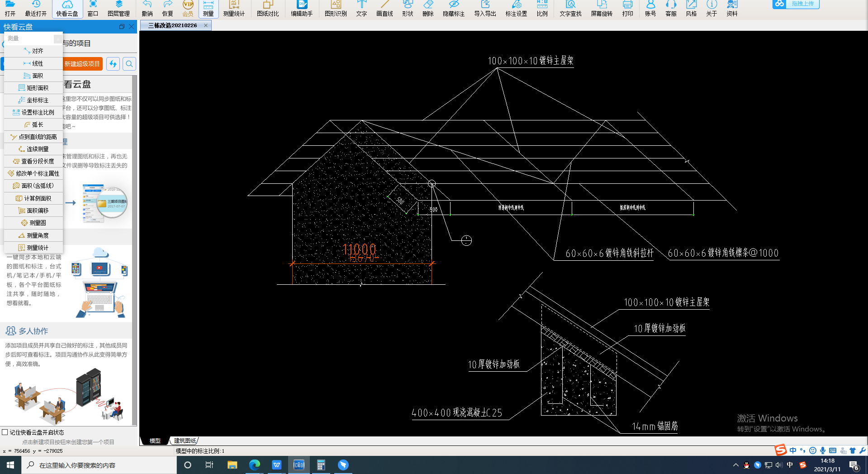Open 标注设置 annotation settings
The height and width of the screenshot is (474, 868).
click(516, 9)
